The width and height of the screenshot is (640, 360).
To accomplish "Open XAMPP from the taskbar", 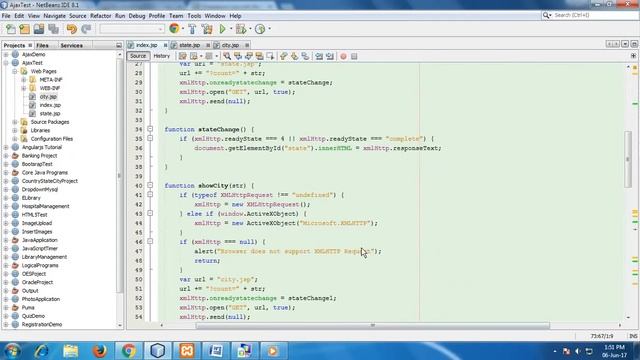I will pyautogui.click(x=187, y=351).
